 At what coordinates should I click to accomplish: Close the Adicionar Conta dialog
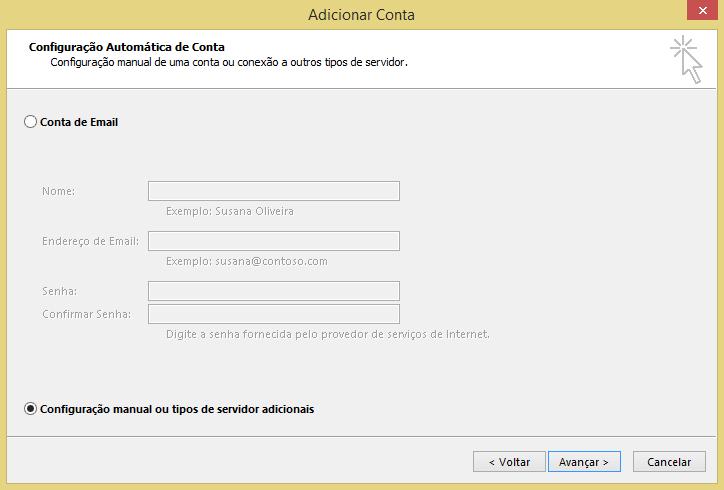click(x=702, y=10)
